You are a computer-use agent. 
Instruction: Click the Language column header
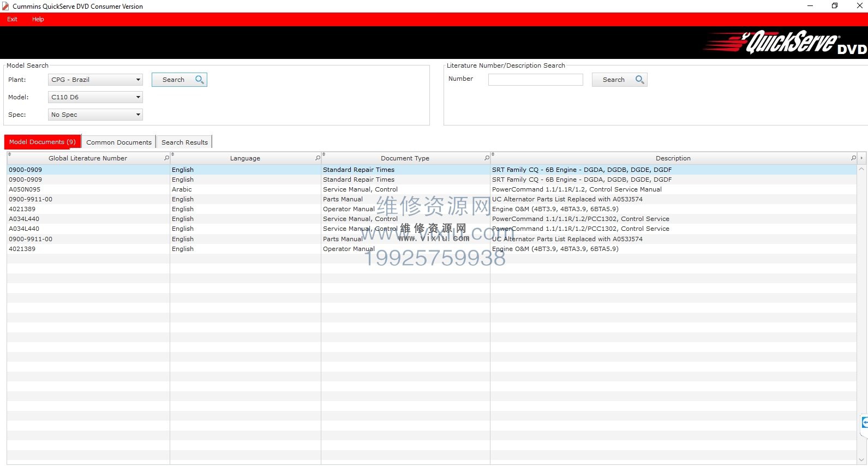245,158
